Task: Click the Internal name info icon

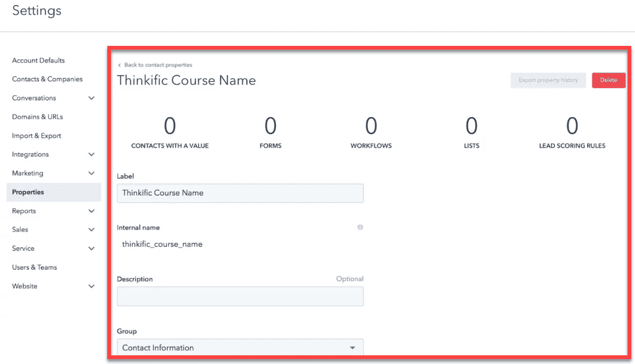Action: 360,227
